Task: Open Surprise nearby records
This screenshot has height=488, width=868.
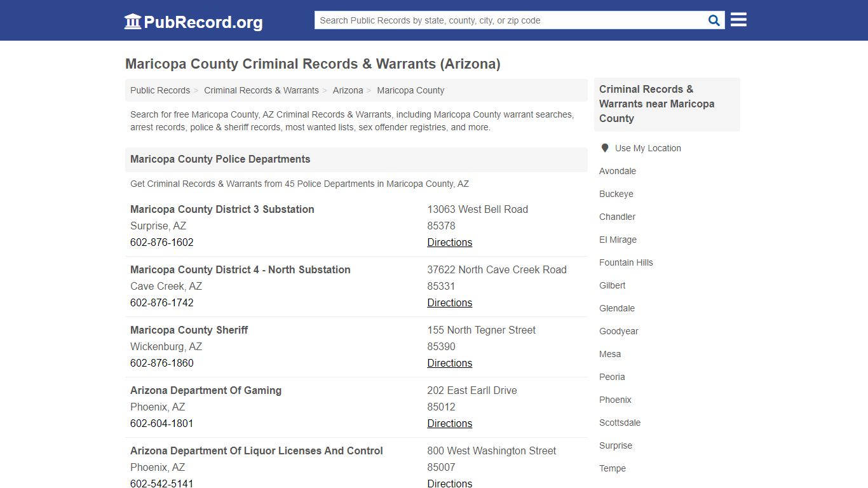Action: (x=616, y=445)
